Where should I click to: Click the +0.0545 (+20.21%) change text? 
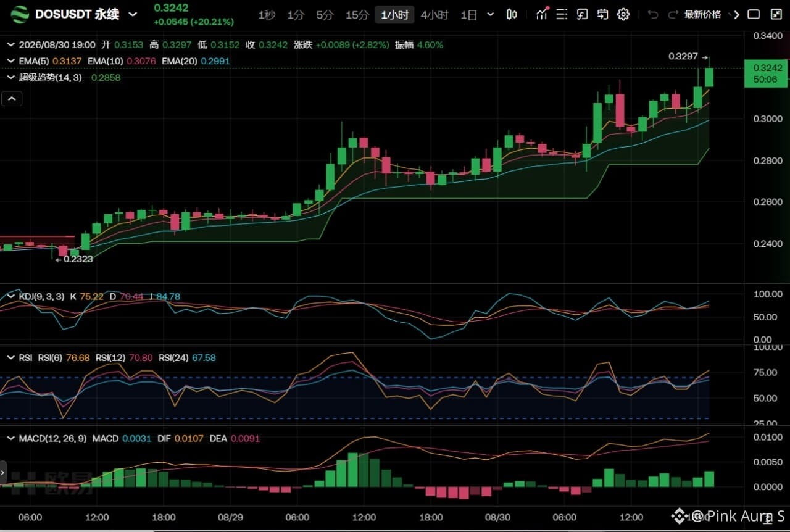tap(194, 22)
